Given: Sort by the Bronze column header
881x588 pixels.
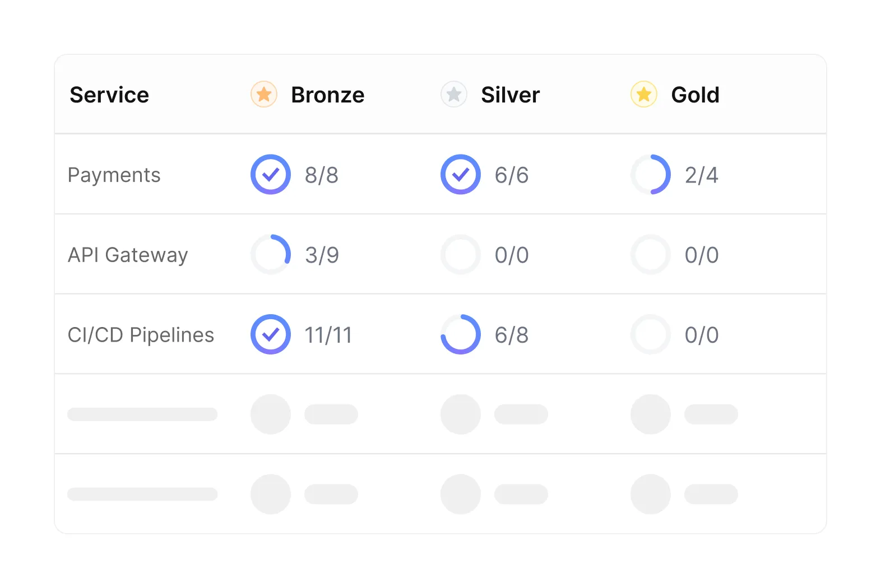Looking at the screenshot, I should pyautogui.click(x=328, y=95).
